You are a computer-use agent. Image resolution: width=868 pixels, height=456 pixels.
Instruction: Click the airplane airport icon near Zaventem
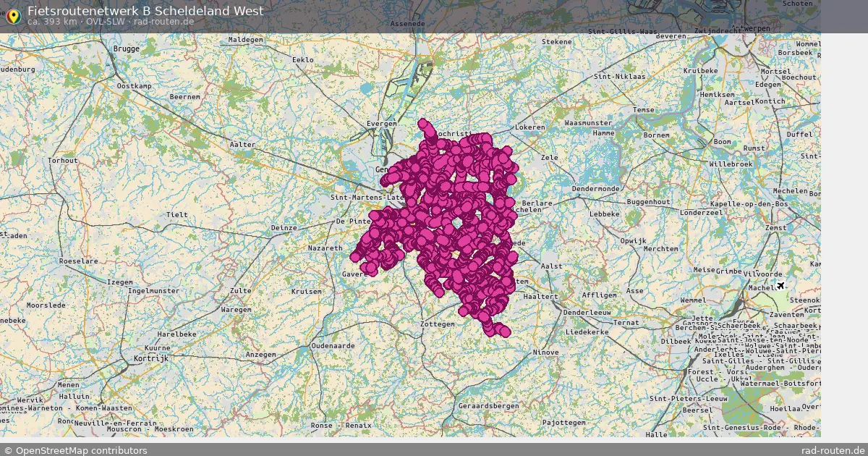780,285
